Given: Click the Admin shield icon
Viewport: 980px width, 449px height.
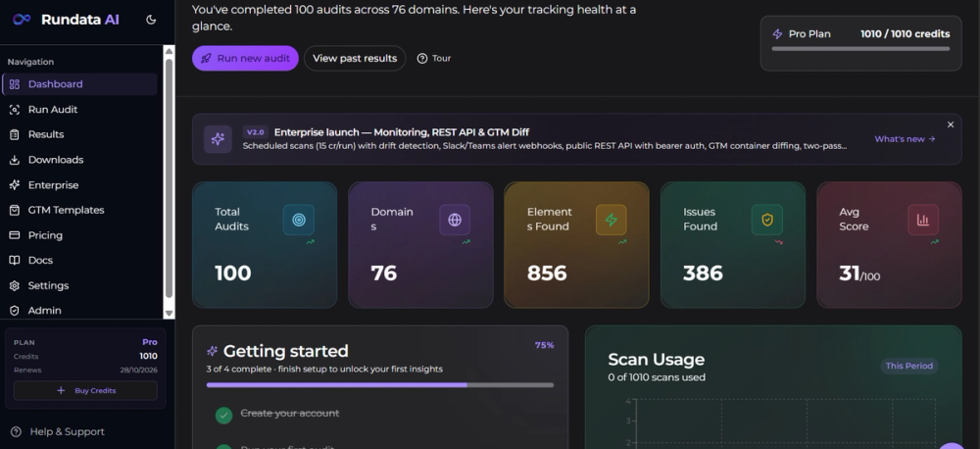Looking at the screenshot, I should (x=15, y=310).
